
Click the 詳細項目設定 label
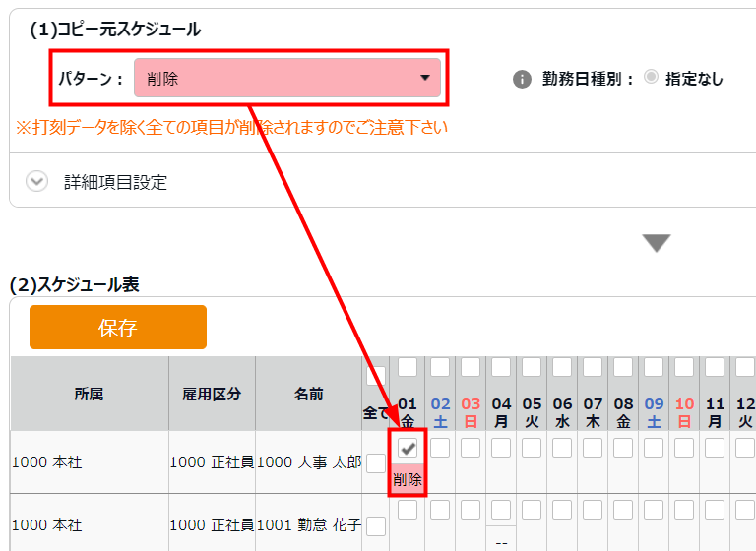115,182
